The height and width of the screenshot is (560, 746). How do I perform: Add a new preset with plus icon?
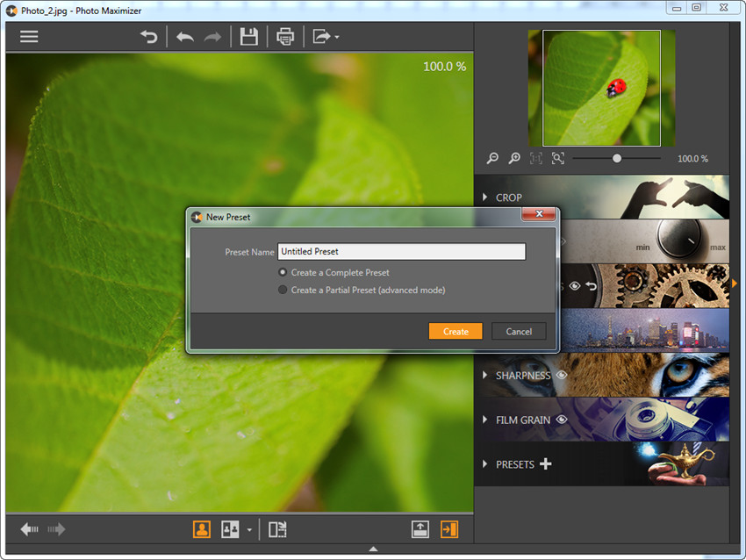pyautogui.click(x=546, y=464)
